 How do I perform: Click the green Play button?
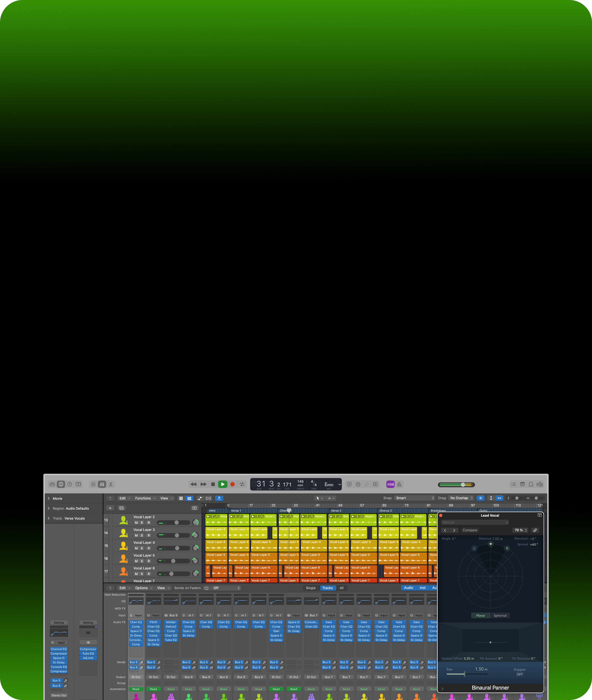click(223, 484)
